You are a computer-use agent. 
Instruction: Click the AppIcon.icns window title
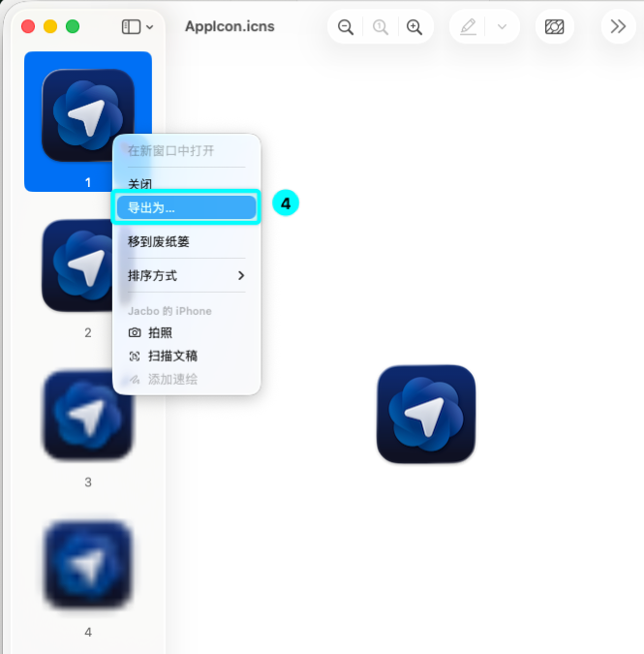click(230, 27)
